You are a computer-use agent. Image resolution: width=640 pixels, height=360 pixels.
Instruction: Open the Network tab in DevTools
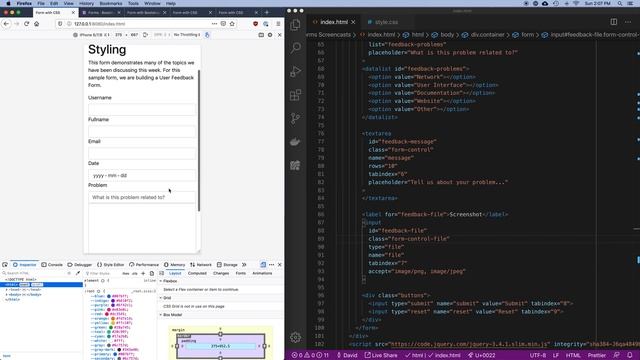click(x=201, y=264)
